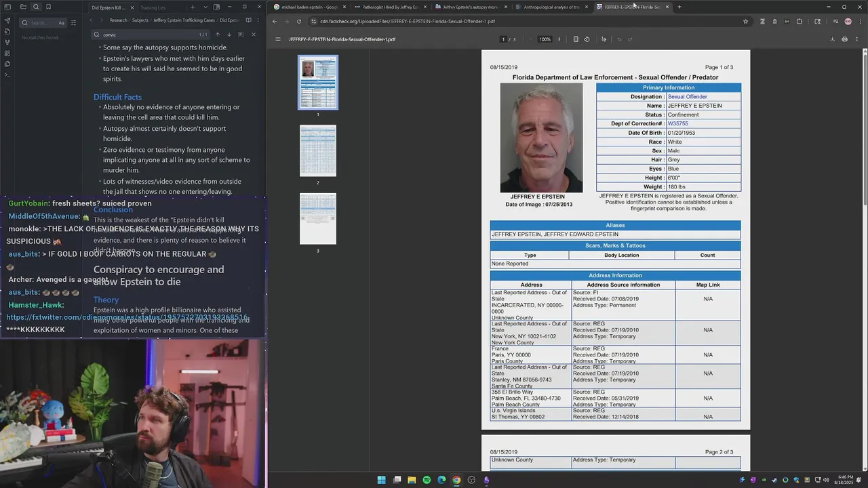Click the paper plane ribbon icon in Obsidian

(x=7, y=20)
